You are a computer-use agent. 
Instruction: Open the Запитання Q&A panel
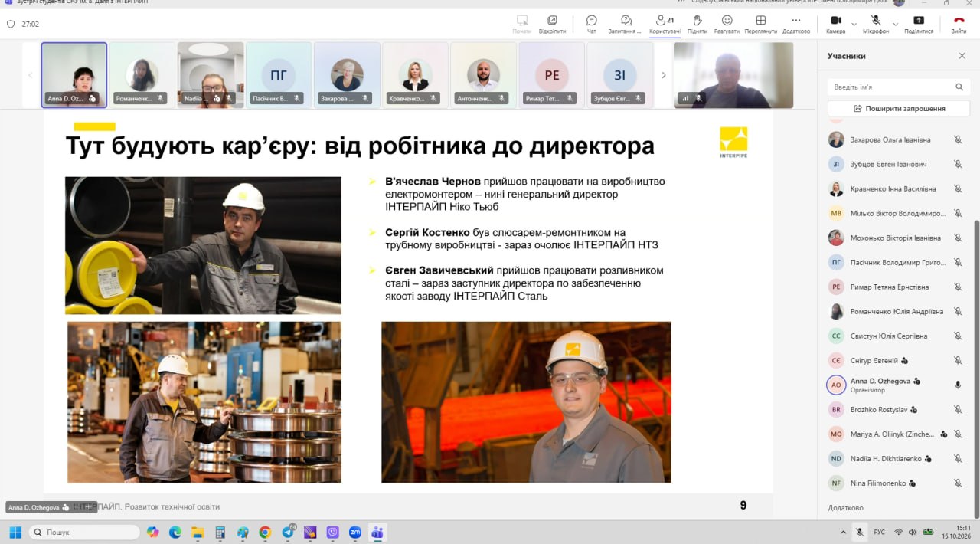(626, 24)
